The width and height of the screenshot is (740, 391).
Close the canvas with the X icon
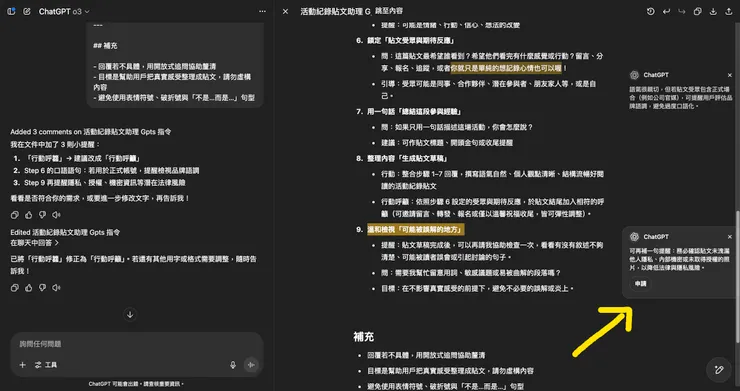[285, 11]
